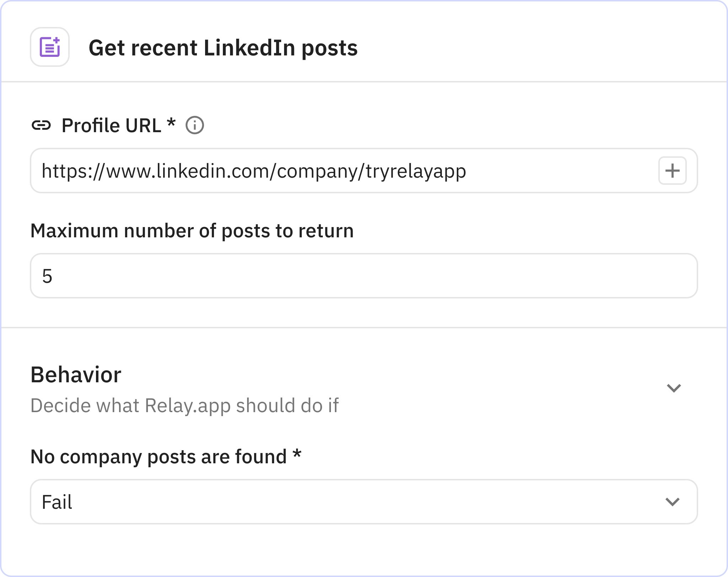The height and width of the screenshot is (577, 728).
Task: Click the "Maximum number of posts to return" label
Action: (x=192, y=231)
